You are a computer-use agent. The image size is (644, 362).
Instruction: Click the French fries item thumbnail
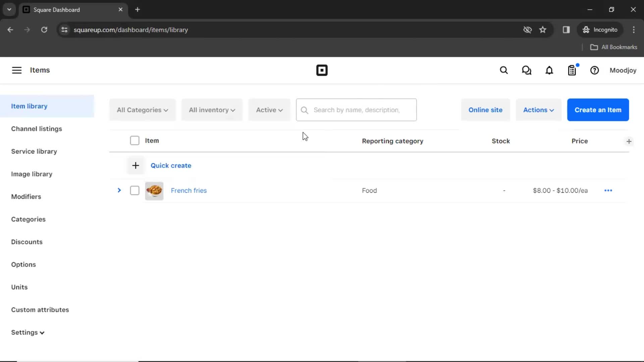154,190
